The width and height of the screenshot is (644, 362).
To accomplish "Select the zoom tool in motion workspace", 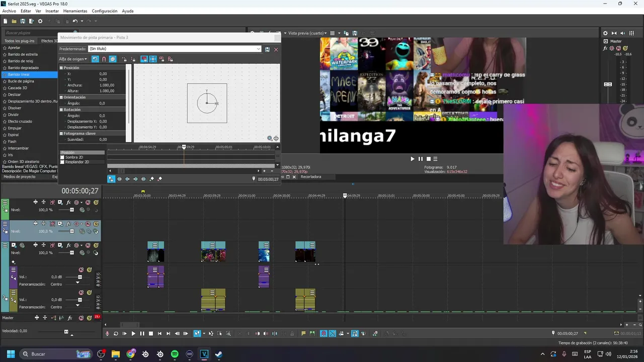I will (270, 138).
